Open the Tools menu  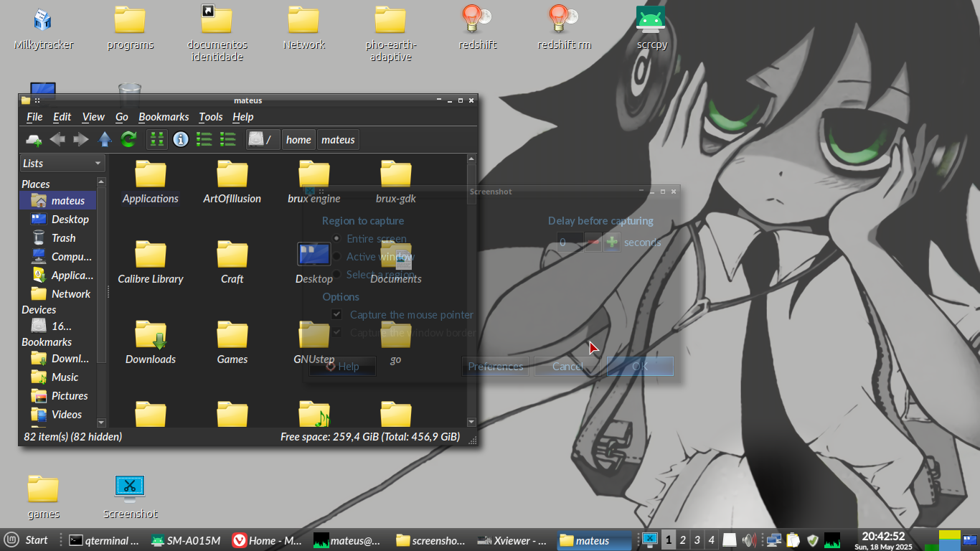point(211,117)
